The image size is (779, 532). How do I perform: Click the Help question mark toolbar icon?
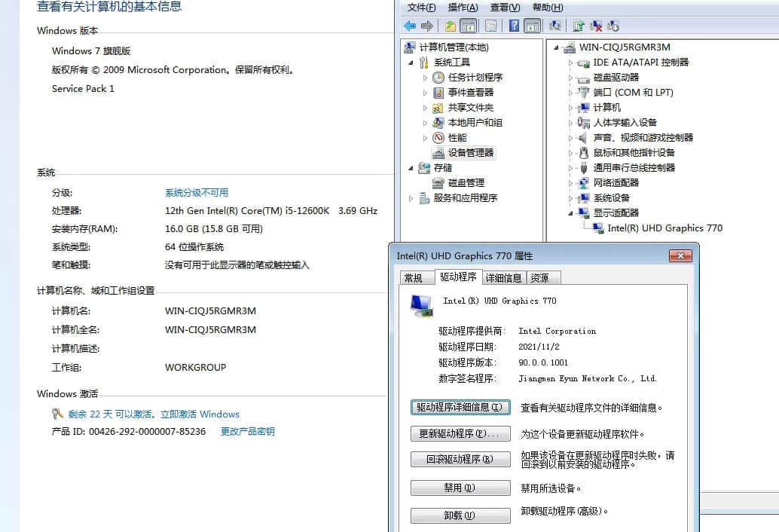[x=515, y=25]
